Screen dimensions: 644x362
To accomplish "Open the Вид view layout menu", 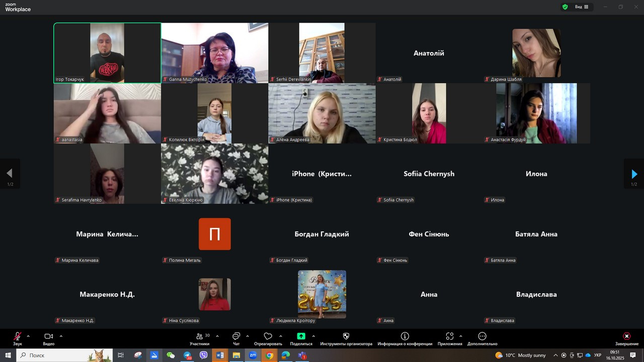I will coord(582,7).
